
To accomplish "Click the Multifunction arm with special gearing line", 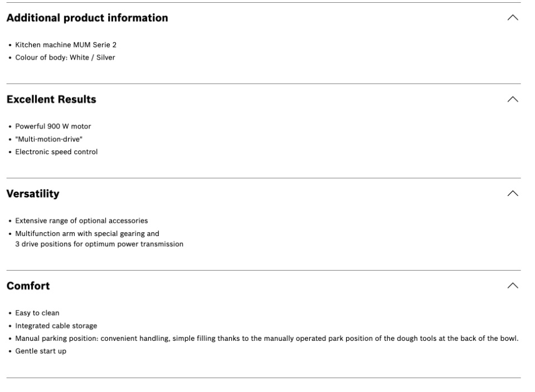I will click(87, 234).
